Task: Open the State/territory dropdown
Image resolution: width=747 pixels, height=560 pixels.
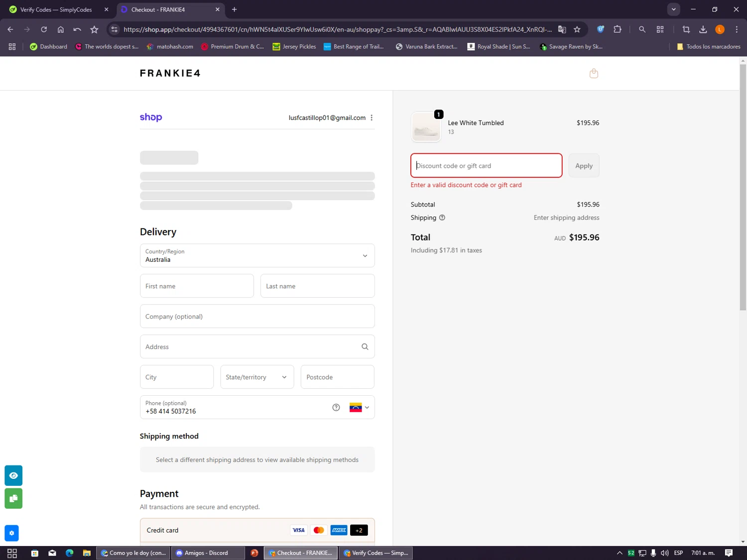Action: pos(257,377)
